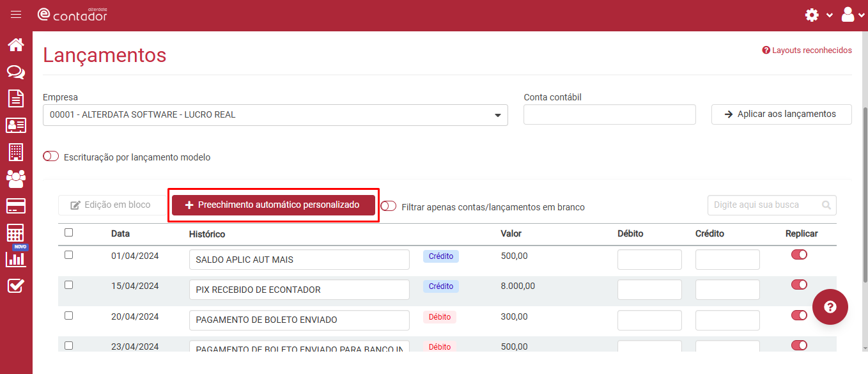Enable Filtrar apenas contas/lançamentos em branco

click(388, 206)
